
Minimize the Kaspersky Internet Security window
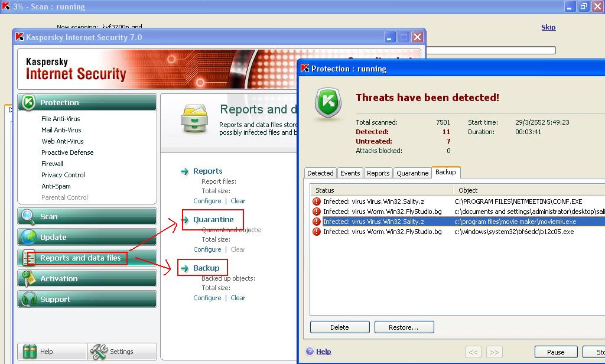(x=390, y=37)
